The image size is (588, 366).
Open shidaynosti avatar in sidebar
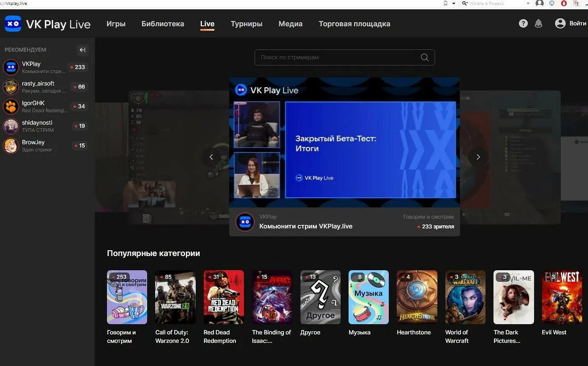pos(11,126)
